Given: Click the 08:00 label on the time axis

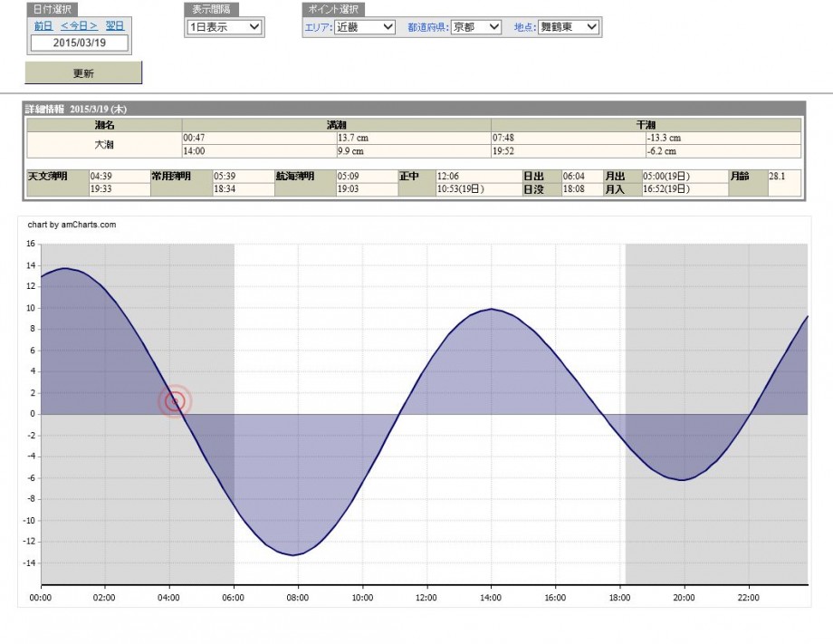Looking at the screenshot, I should pos(298,598).
